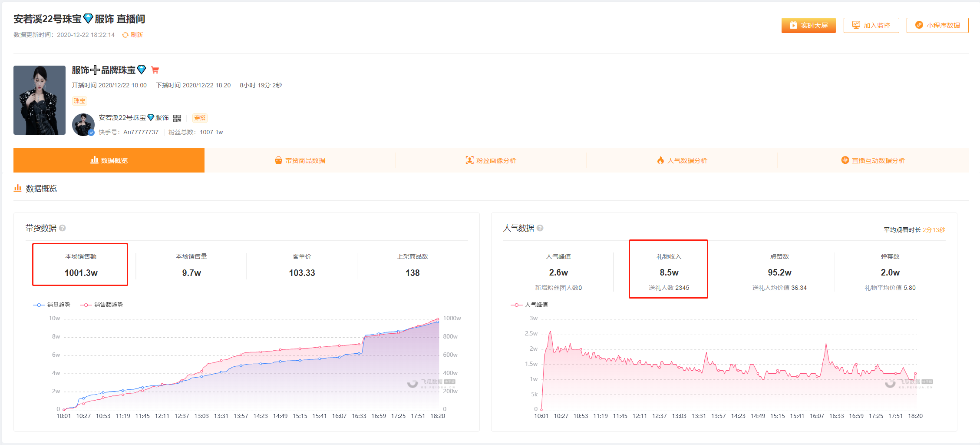The image size is (980, 445).
Task: Toggle the 人气峰值 legend series
Action: [x=529, y=305]
